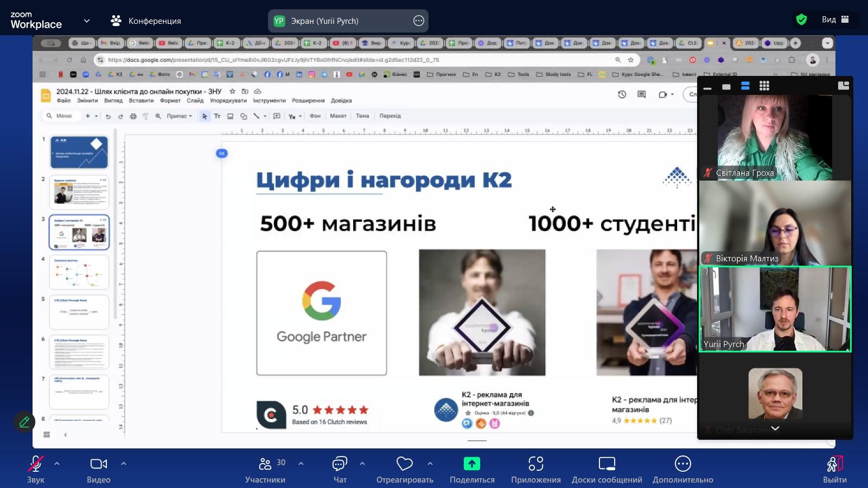Click the insert image icon
Image resolution: width=868 pixels, height=488 pixels.
pos(230,116)
